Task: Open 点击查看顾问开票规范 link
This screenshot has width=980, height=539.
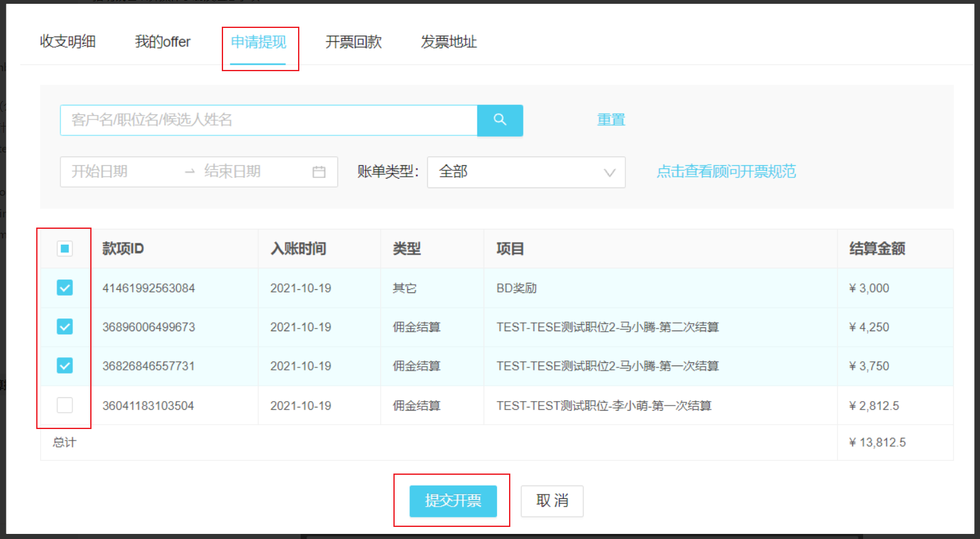Action: [726, 172]
